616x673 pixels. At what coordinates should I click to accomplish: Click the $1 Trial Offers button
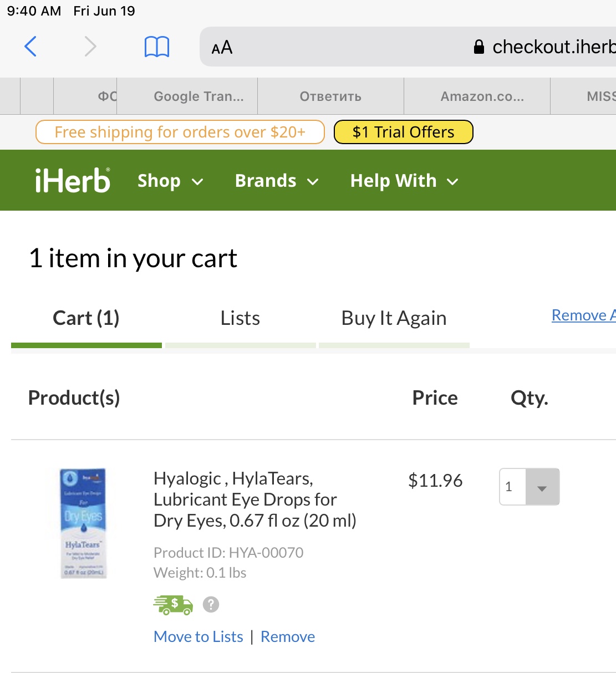point(403,132)
